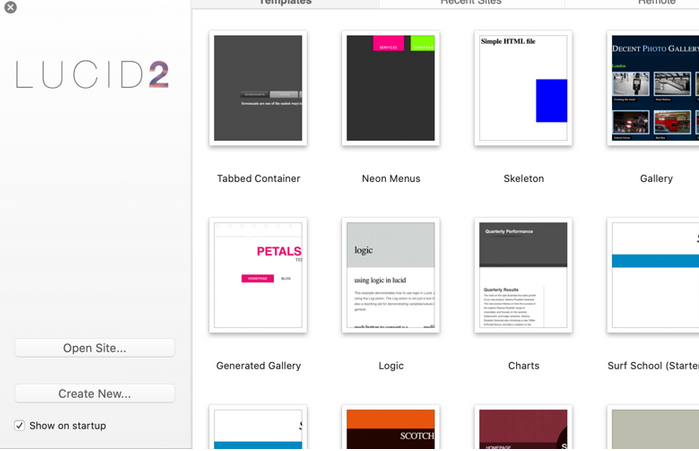The image size is (699, 451).
Task: Click the Gallery label text
Action: coord(656,179)
